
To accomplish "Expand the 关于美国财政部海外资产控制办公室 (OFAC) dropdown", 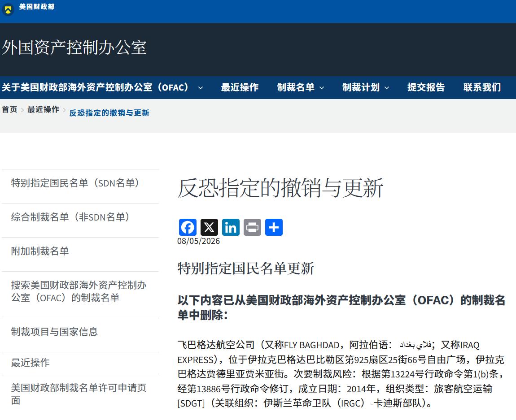I will coord(201,88).
